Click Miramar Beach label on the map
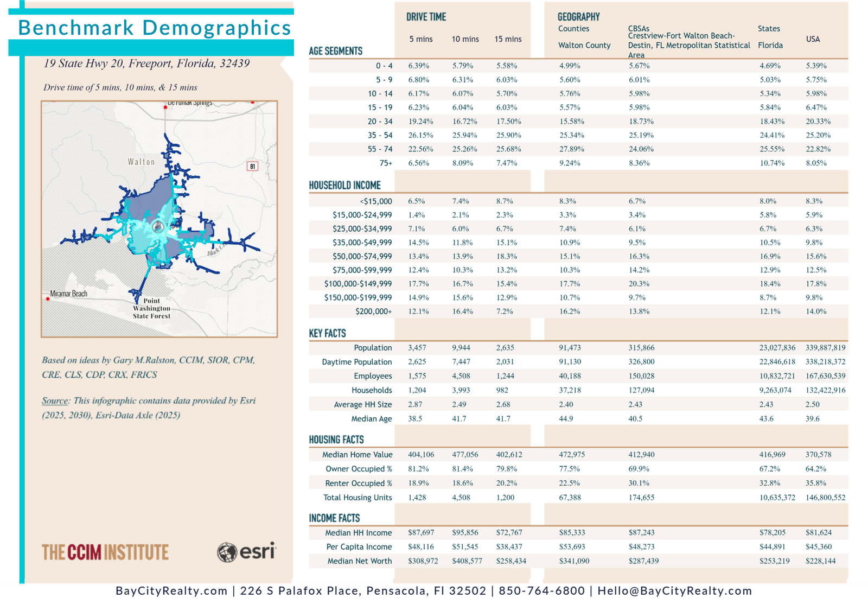Screen dimensions: 868x604 (x=69, y=294)
